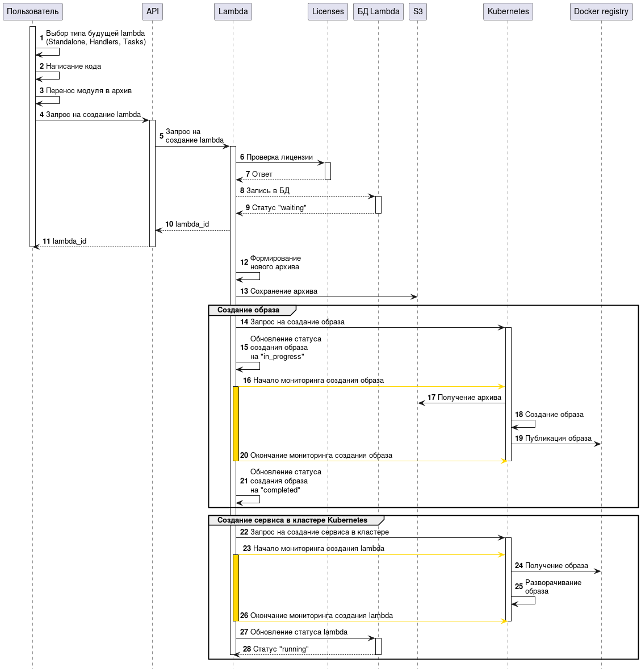The height and width of the screenshot is (672, 641).
Task: Select the Licenses participant header
Action: click(328, 11)
